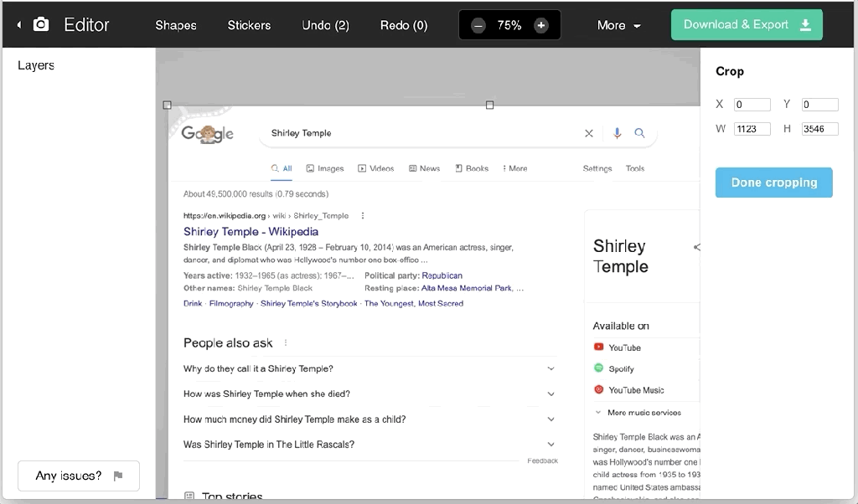Click Undo (2) in toolbar
The height and width of the screenshot is (504, 858).
pos(325,25)
